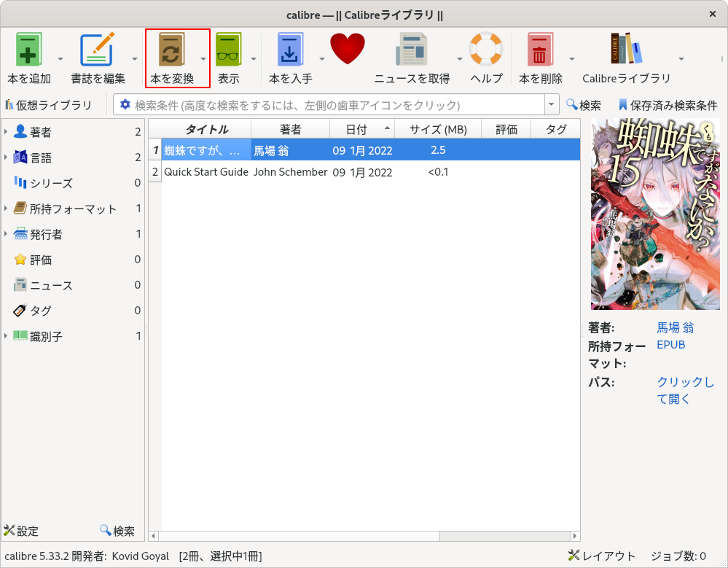Image resolution: width=728 pixels, height=568 pixels.
Task: Open dropdown arrow next to Calibreライブラリ
Action: (x=681, y=59)
